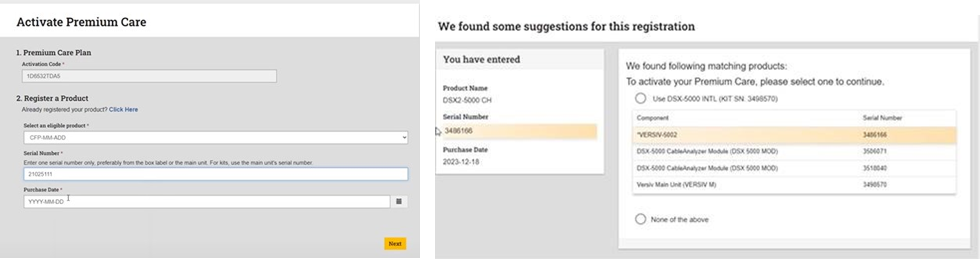Select the "None of the above" radio button
Viewport: 980px width, 259px height.
tap(640, 219)
